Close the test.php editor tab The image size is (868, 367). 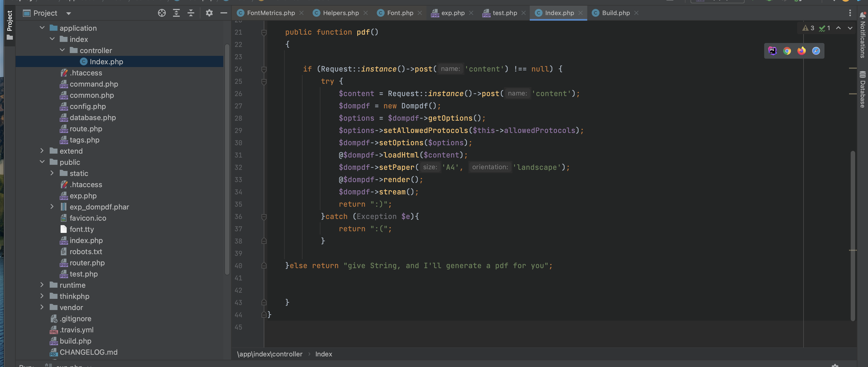pyautogui.click(x=524, y=13)
